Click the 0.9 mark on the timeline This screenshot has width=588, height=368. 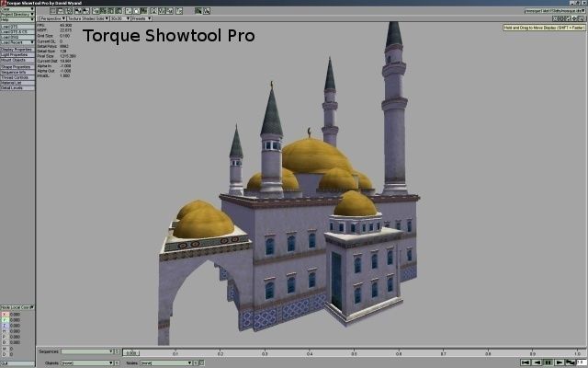(x=533, y=353)
